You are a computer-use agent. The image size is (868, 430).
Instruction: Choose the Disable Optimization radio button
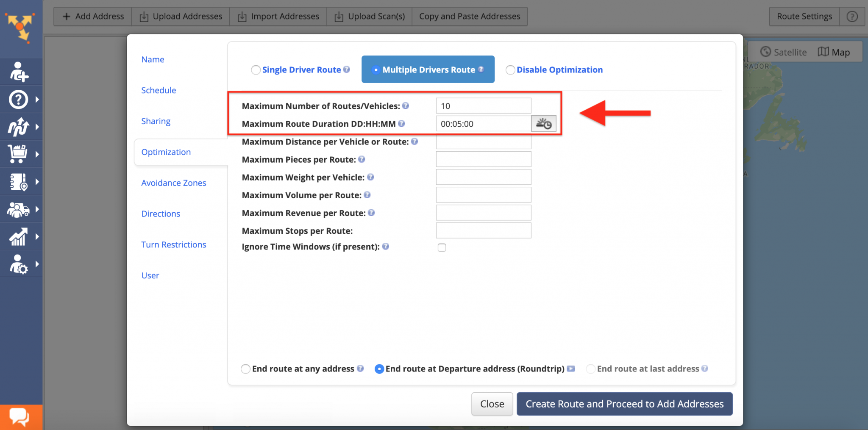point(510,70)
